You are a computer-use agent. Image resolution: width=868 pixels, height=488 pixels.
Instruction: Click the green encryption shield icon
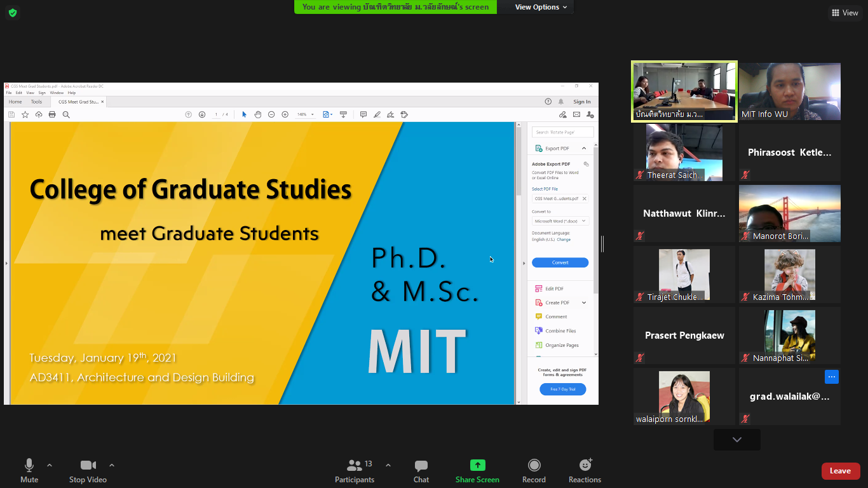[13, 13]
